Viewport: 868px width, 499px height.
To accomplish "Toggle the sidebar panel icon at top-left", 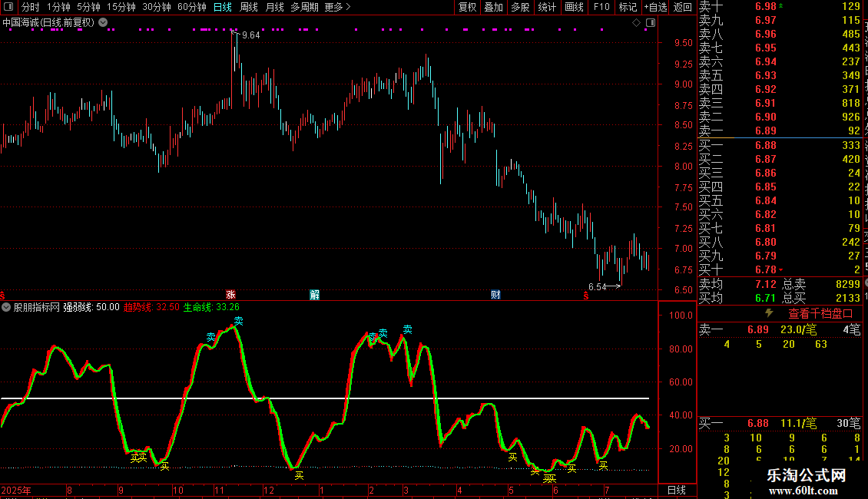I will click(x=8, y=7).
